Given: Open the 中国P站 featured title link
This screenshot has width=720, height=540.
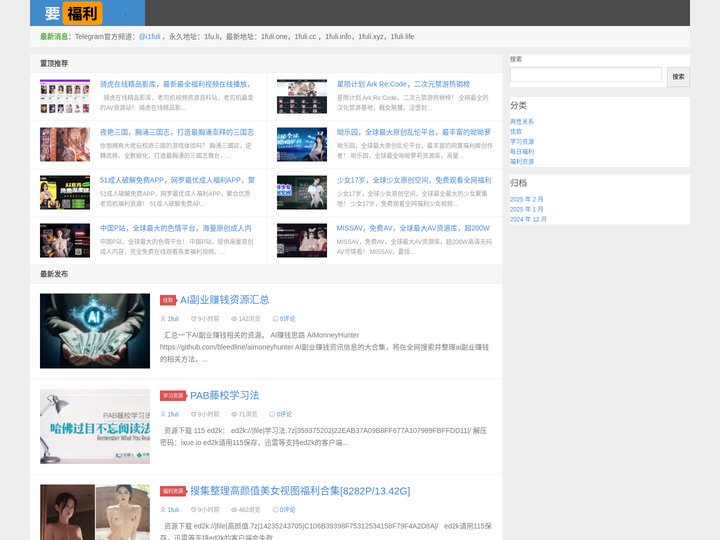Looking at the screenshot, I should pyautogui.click(x=175, y=228).
